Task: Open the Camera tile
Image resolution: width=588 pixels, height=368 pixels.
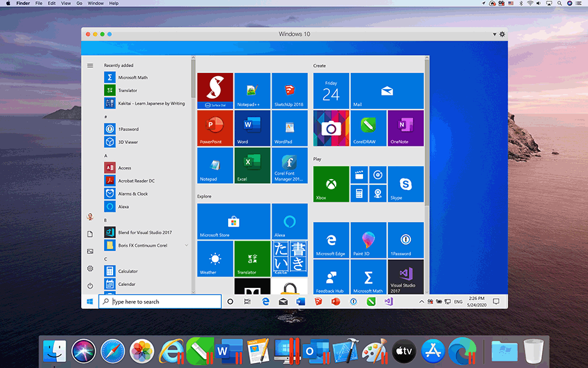Action: (331, 128)
